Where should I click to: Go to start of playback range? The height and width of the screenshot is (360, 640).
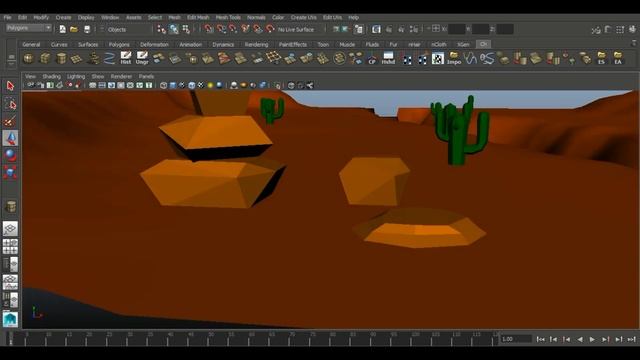(x=540, y=339)
